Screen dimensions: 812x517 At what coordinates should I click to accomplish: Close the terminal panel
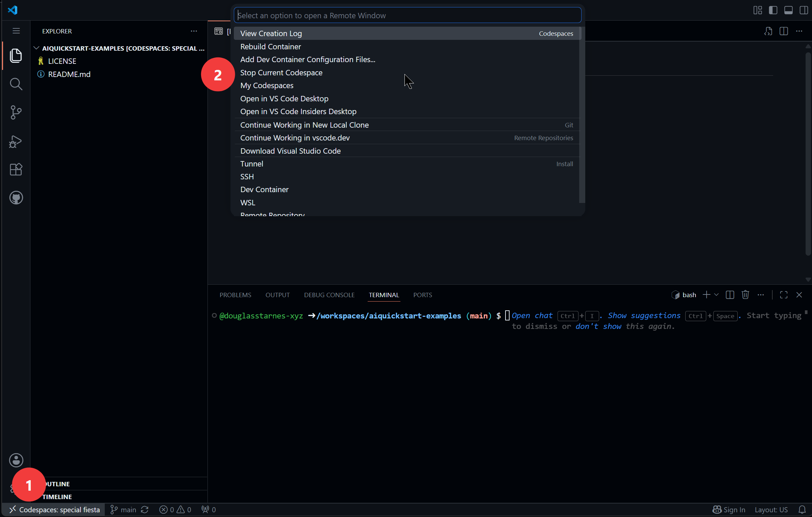[x=799, y=295]
